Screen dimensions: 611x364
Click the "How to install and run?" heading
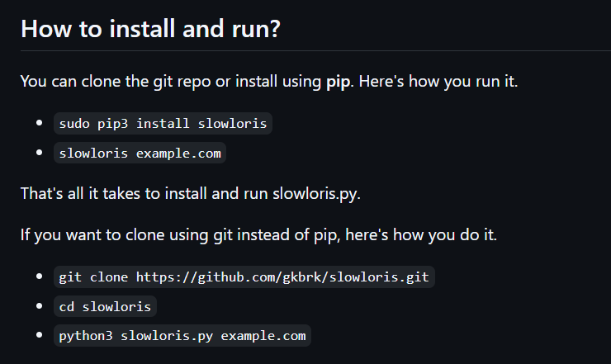click(x=150, y=29)
